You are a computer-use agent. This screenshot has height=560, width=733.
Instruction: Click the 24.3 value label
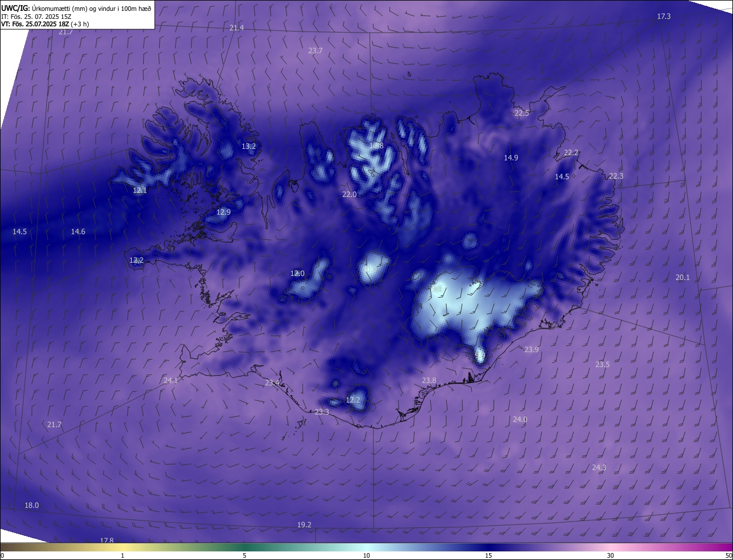[598, 468]
